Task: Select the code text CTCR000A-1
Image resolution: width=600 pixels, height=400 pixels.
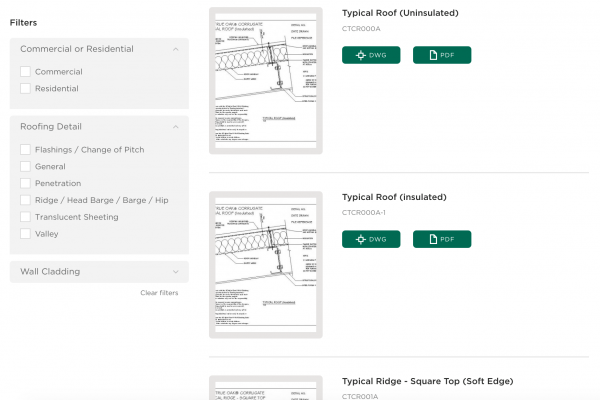Action: coord(364,213)
